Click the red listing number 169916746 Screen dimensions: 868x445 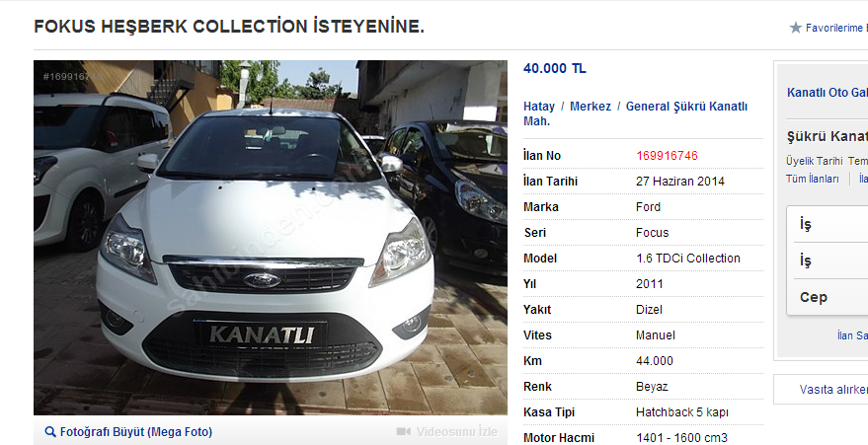click(x=668, y=156)
